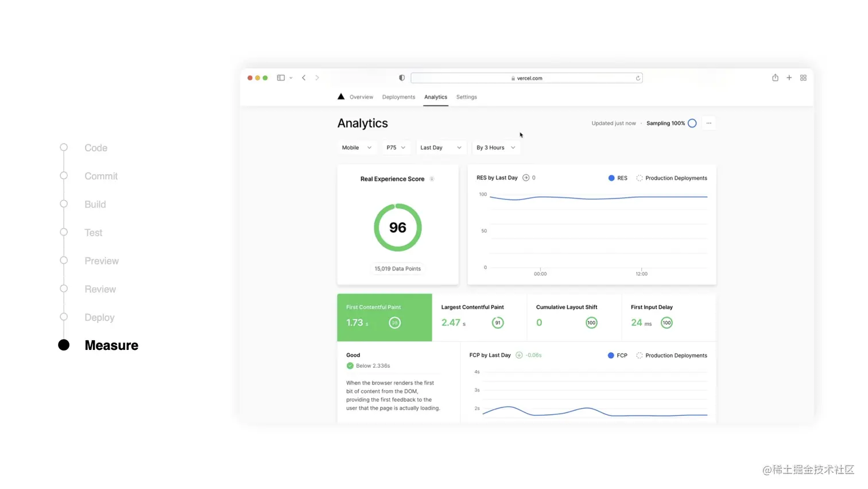
Task: Open the P75 percentile dropdown
Action: coord(396,148)
